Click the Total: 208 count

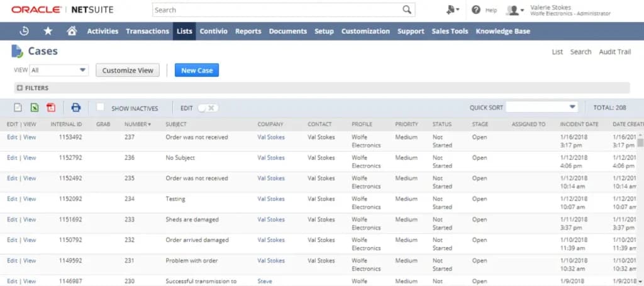[609, 107]
